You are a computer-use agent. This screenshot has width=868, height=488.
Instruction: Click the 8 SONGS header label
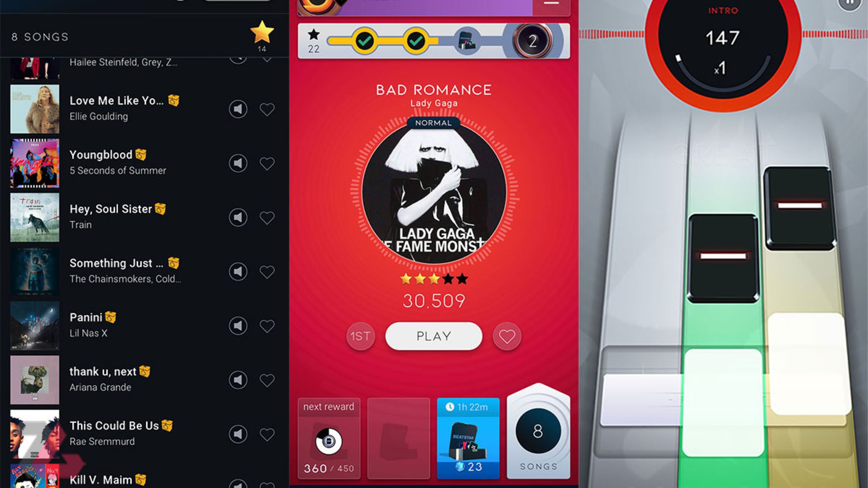[x=40, y=37]
